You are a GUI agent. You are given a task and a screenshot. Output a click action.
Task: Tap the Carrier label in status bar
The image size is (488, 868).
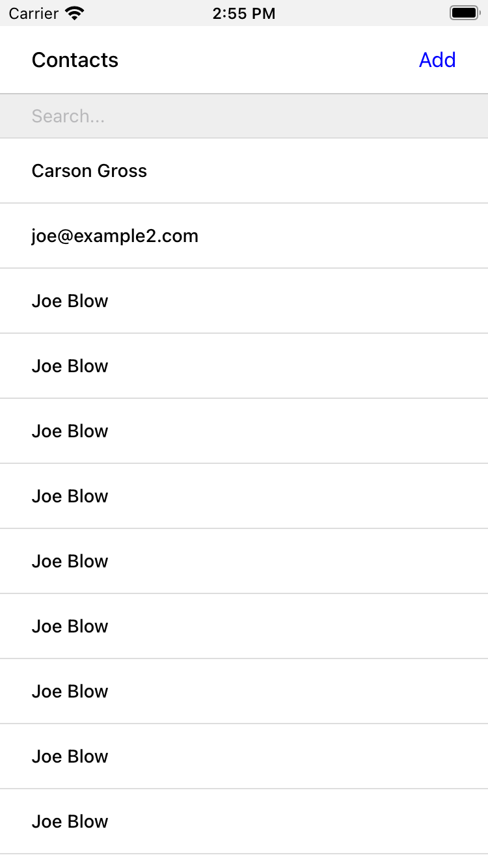(x=34, y=13)
